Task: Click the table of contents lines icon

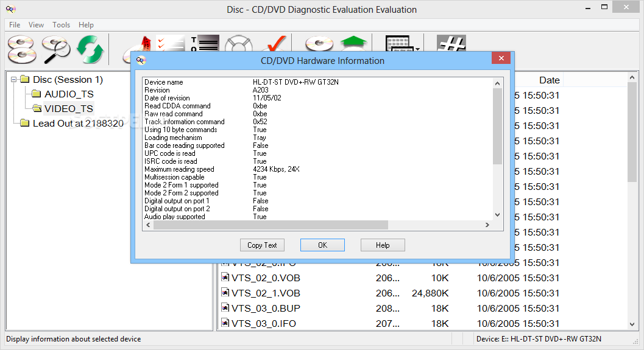Action: pyautogui.click(x=205, y=43)
